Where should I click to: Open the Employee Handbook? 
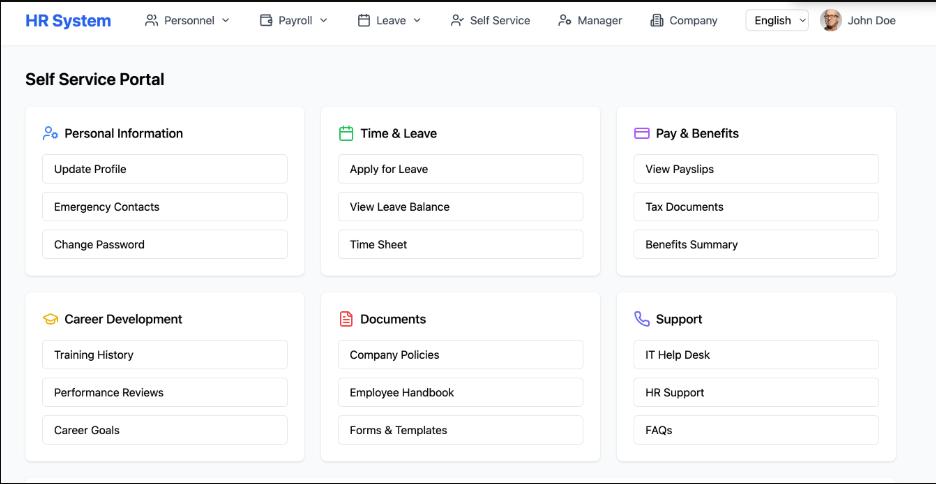pos(461,392)
